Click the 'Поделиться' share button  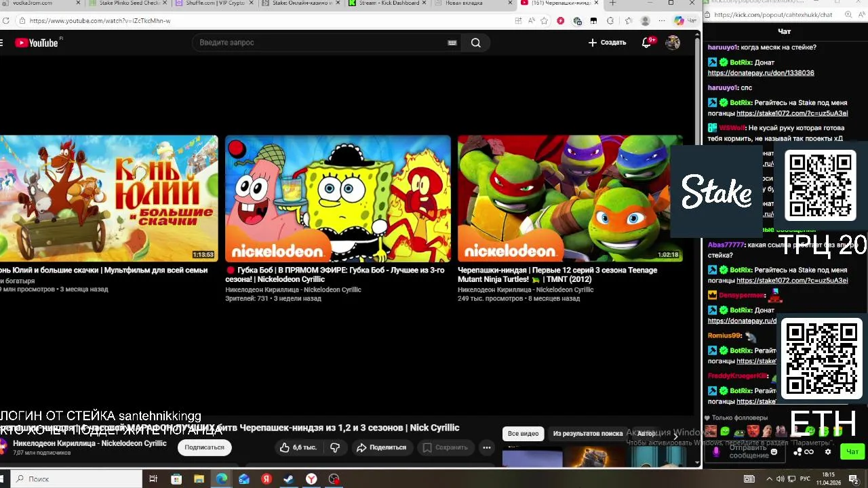pos(381,447)
